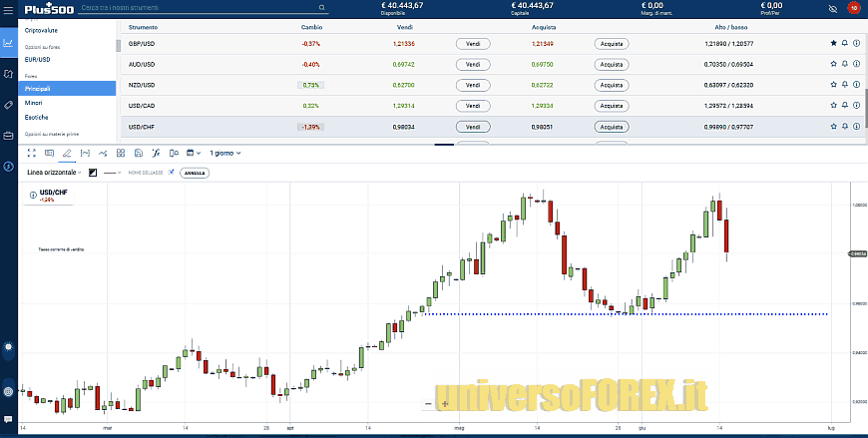Open the briefcase closed positions icon
The width and height of the screenshot is (868, 438).
(x=8, y=135)
